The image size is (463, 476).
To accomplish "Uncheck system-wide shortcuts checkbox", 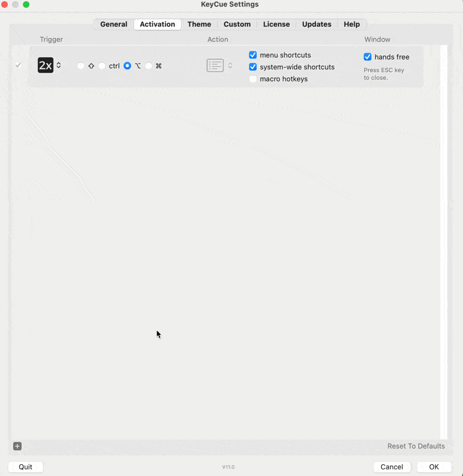I will tap(253, 67).
